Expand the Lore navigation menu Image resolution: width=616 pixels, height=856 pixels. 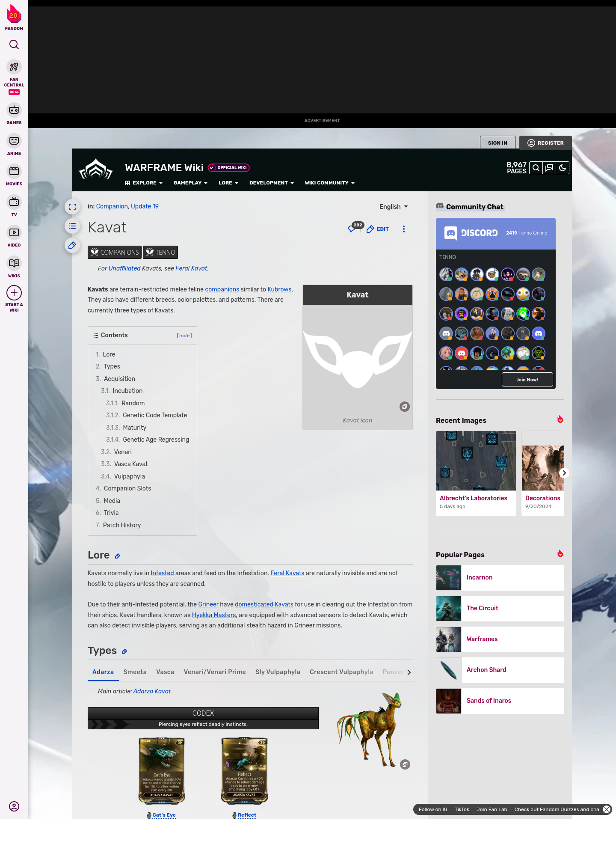tap(228, 183)
